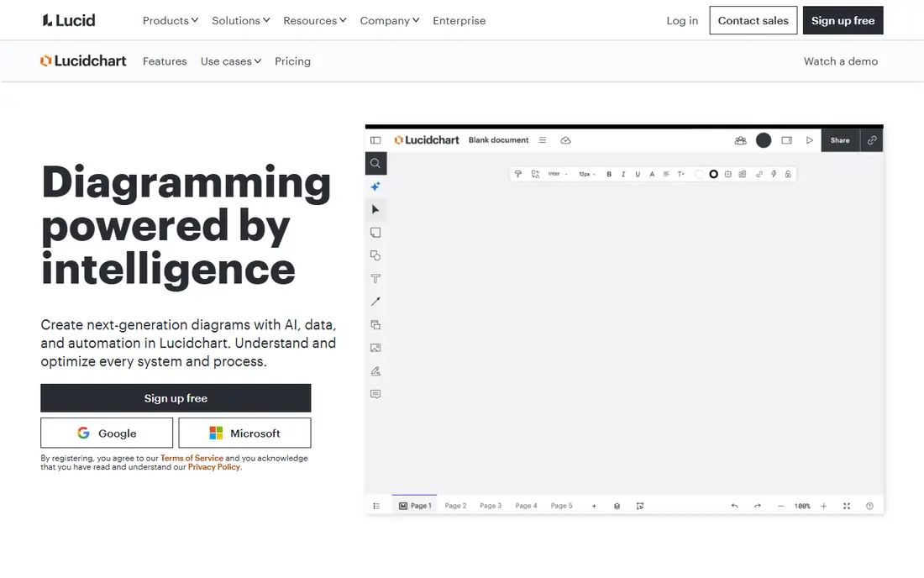Click the Lucidchart logo in the sub-navigation

tap(83, 60)
